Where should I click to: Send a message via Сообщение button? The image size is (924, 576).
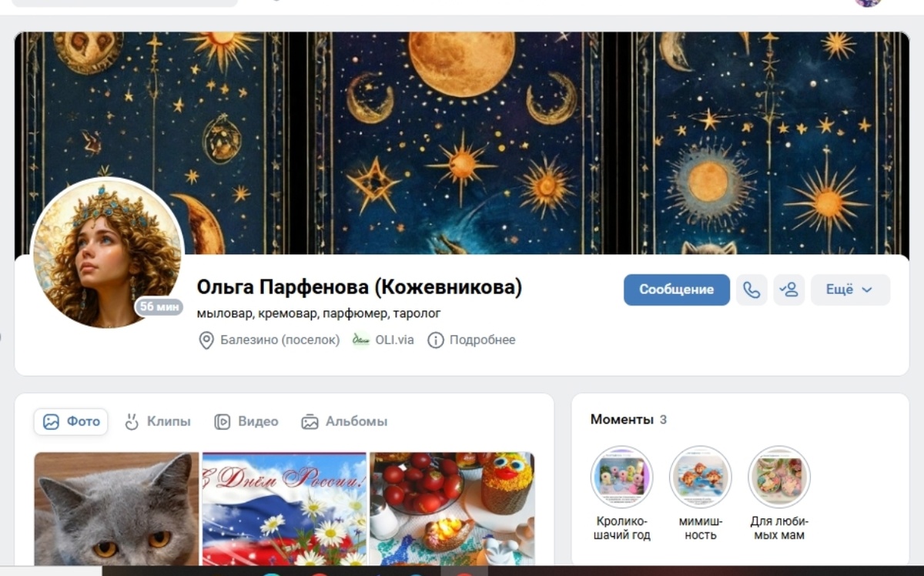click(x=677, y=290)
